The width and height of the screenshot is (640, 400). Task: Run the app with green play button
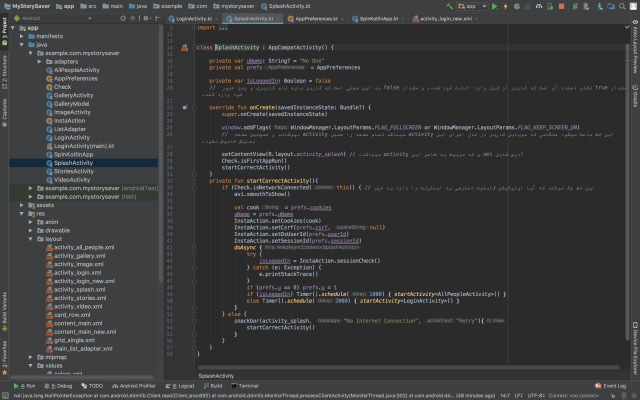495,6
